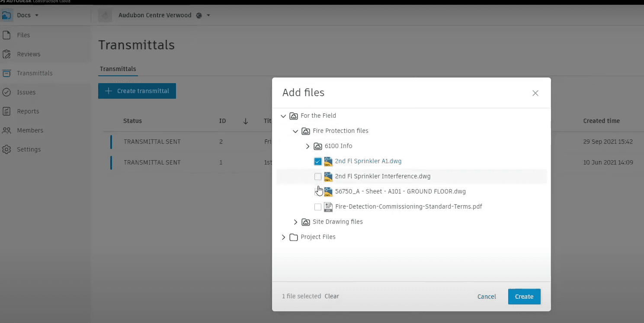Click the Docs module icon
Viewport: 644px width, 323px height.
6,15
